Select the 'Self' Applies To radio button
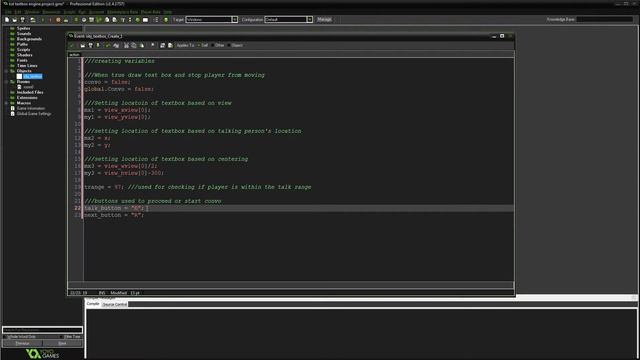This screenshot has height=360, width=640. click(198, 45)
